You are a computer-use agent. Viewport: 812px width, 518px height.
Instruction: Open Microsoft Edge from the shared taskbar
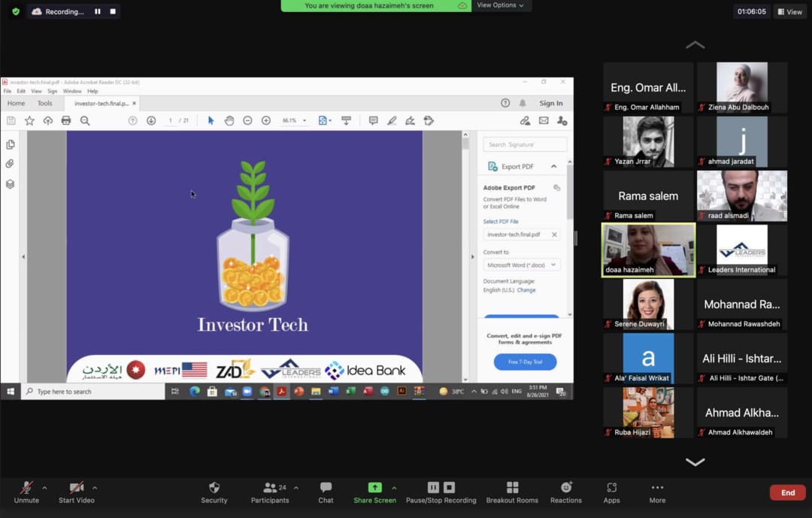click(x=194, y=392)
